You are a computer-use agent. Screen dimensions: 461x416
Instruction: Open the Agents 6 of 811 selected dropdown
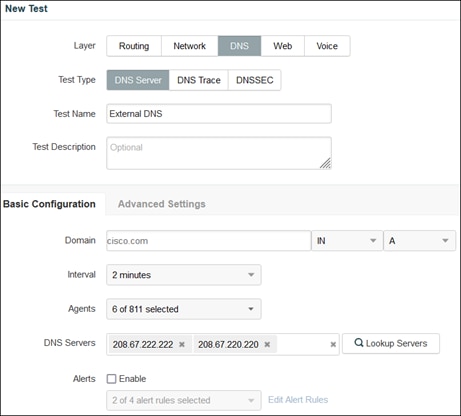coord(184,309)
